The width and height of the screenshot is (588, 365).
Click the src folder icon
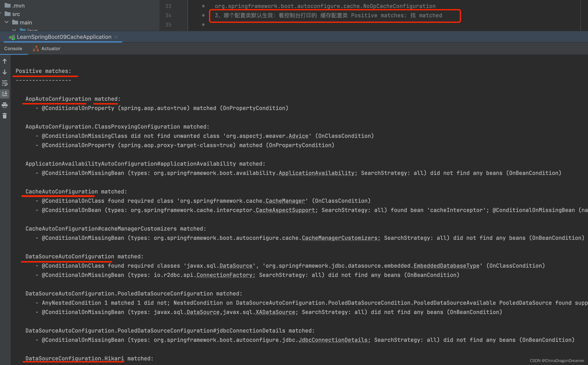[x=8, y=14]
